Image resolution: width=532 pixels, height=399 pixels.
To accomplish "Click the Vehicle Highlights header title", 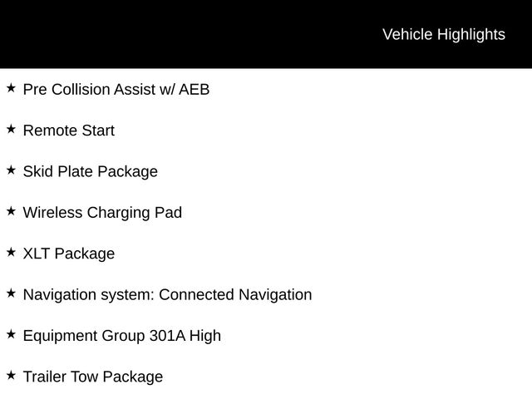I will 444,35.
